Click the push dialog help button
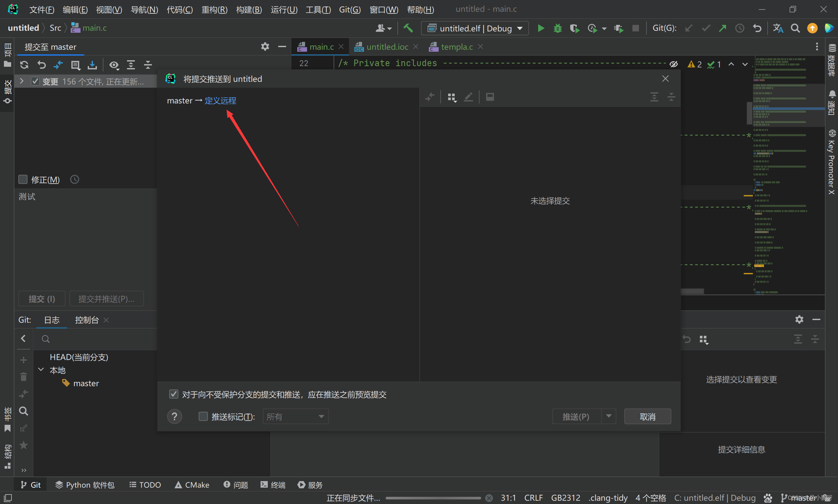Screen dimensions: 838x504 coord(174,416)
